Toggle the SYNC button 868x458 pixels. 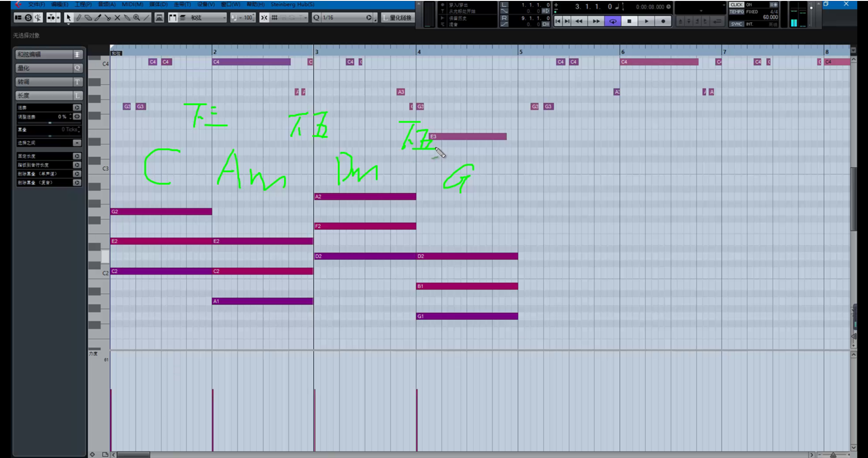pos(736,24)
